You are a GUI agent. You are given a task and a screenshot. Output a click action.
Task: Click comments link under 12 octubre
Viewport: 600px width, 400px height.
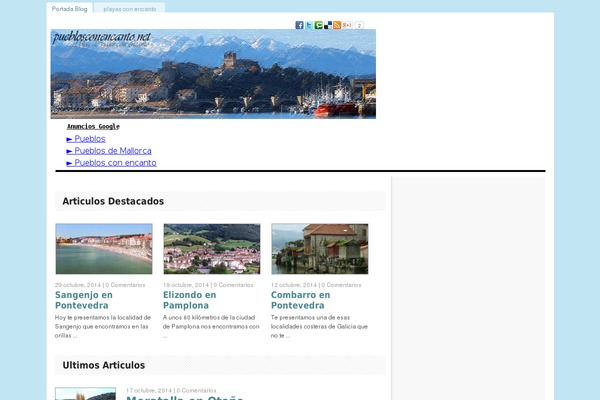point(341,285)
